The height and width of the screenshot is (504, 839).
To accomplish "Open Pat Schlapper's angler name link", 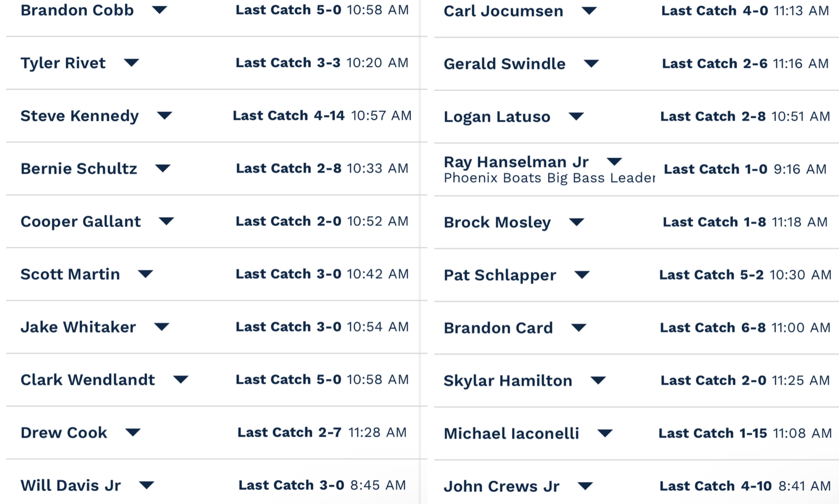I will pyautogui.click(x=500, y=275).
